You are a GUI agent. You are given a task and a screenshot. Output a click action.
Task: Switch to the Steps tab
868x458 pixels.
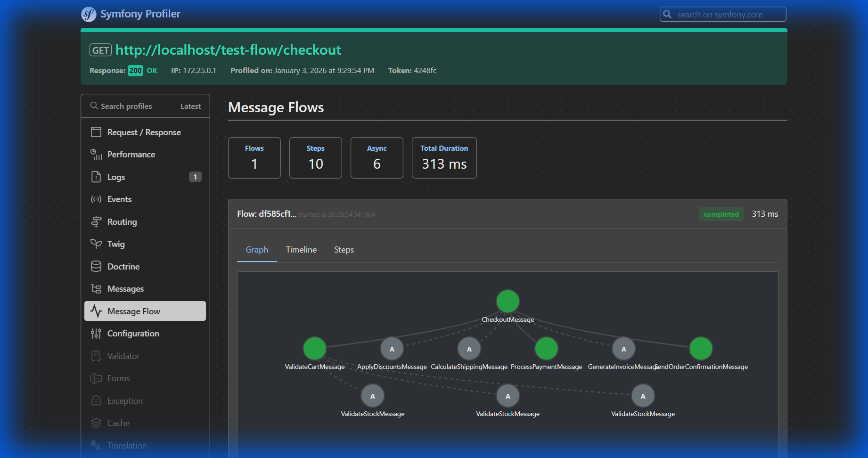[x=344, y=249]
